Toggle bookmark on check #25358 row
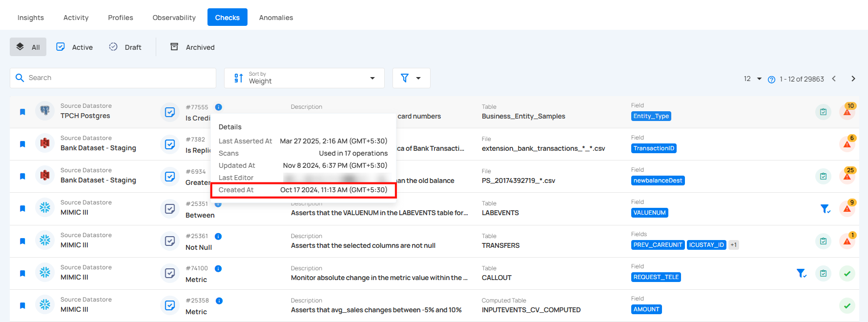Viewport: 868px width, 322px height. click(22, 305)
